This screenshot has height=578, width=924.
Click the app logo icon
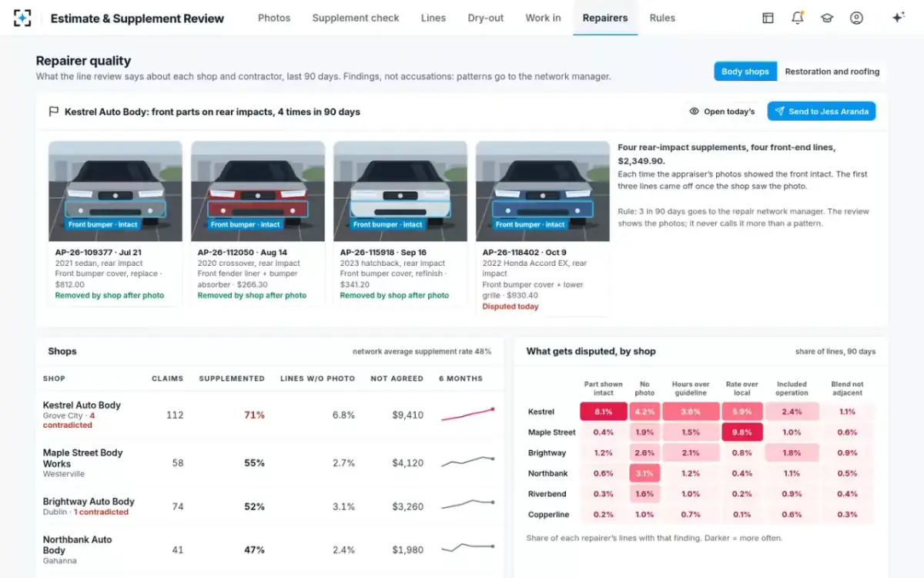pos(23,18)
